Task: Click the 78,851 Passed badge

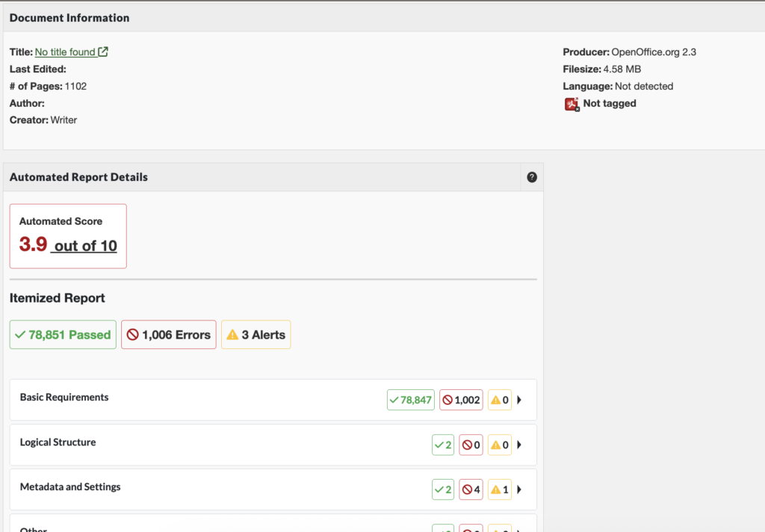Action: (63, 334)
